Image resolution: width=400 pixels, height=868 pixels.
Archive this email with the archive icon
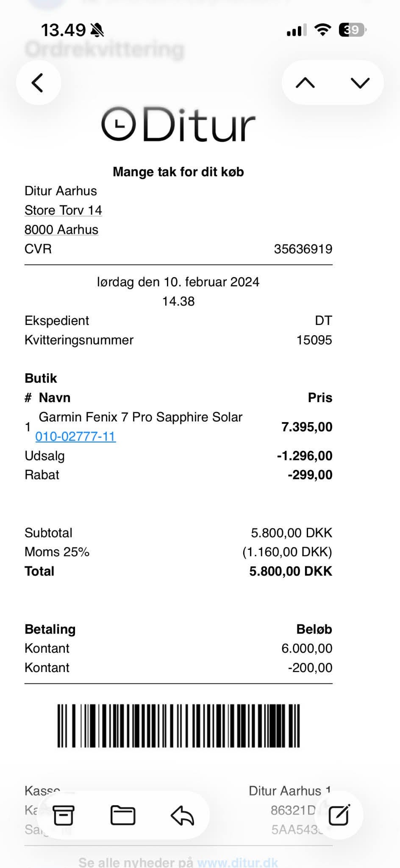pos(63,815)
